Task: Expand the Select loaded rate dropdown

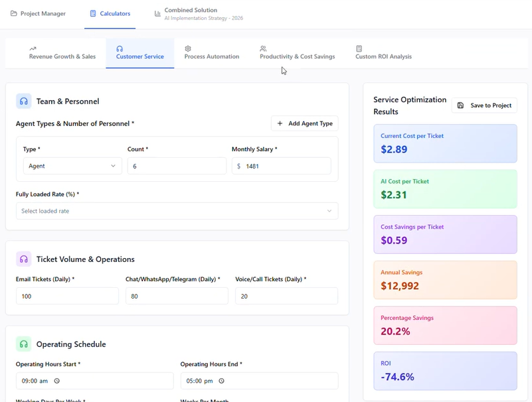Action: [x=177, y=211]
